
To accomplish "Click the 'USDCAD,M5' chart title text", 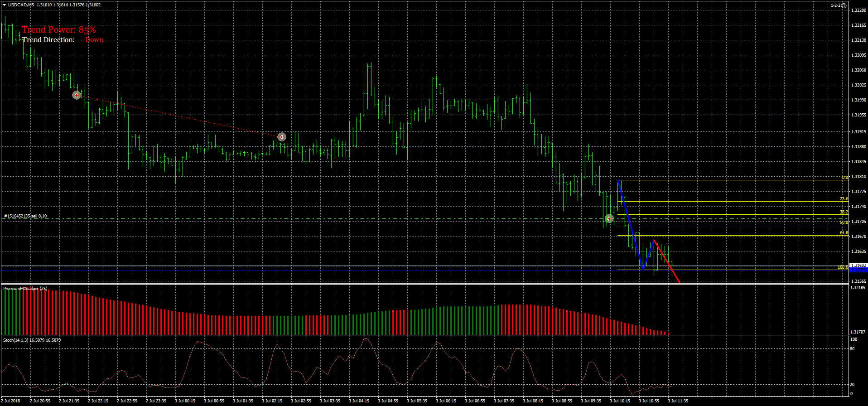I will [21, 5].
